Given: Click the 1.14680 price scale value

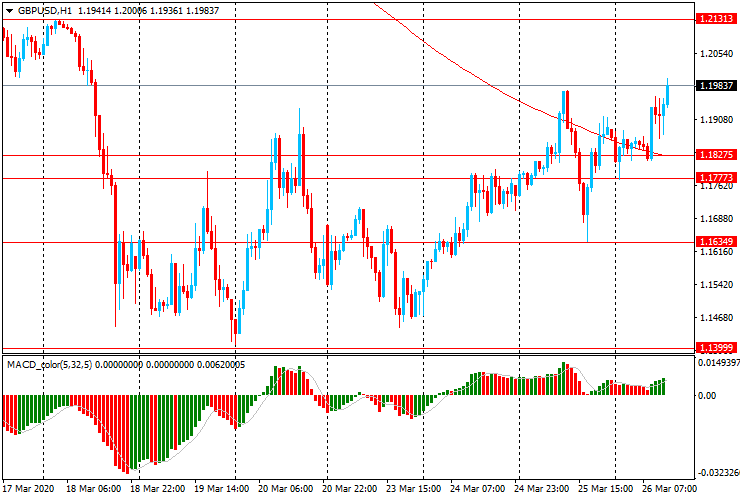Looking at the screenshot, I should coord(716,318).
